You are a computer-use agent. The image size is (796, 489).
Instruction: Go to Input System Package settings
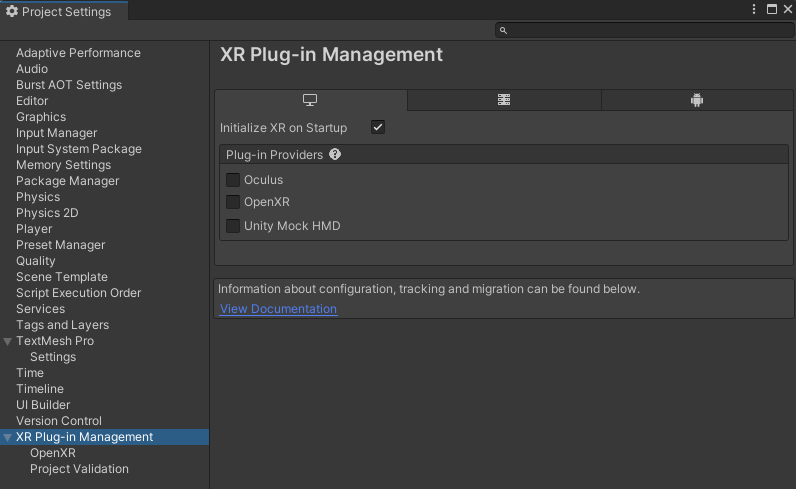click(x=79, y=149)
